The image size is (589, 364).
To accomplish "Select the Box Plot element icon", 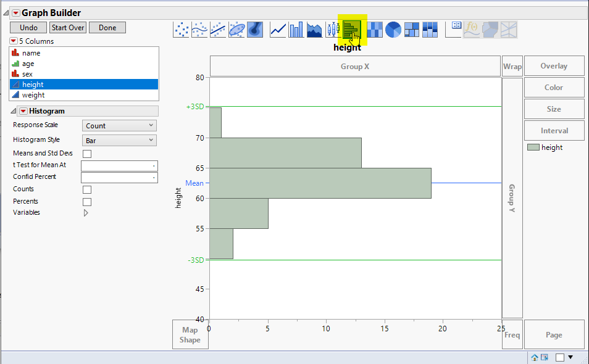I will tap(333, 29).
